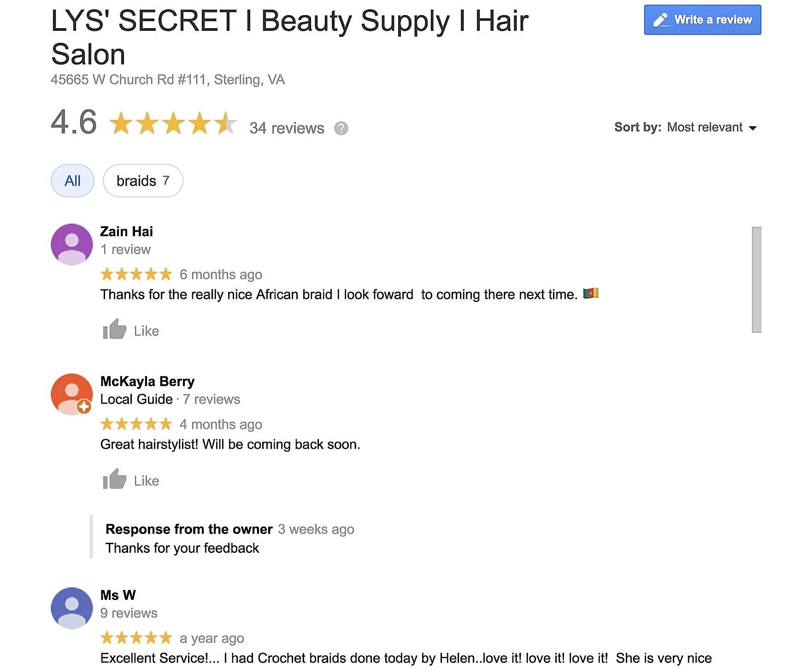Click the 4.6 star rating graphic

click(173, 123)
